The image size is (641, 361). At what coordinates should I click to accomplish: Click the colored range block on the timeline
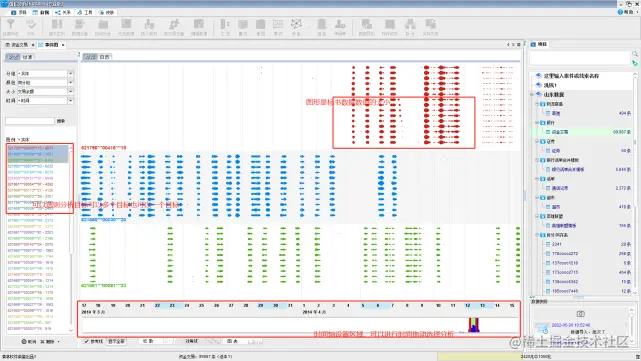pos(473,325)
